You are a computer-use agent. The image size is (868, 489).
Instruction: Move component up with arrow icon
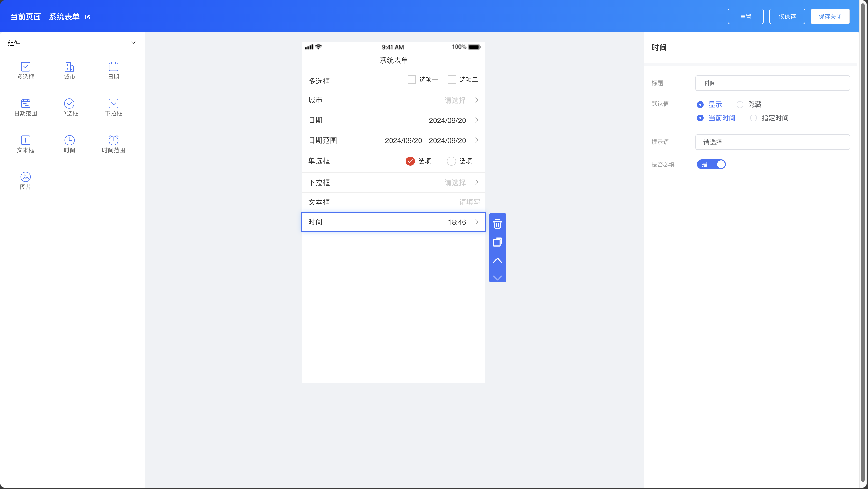click(x=497, y=260)
